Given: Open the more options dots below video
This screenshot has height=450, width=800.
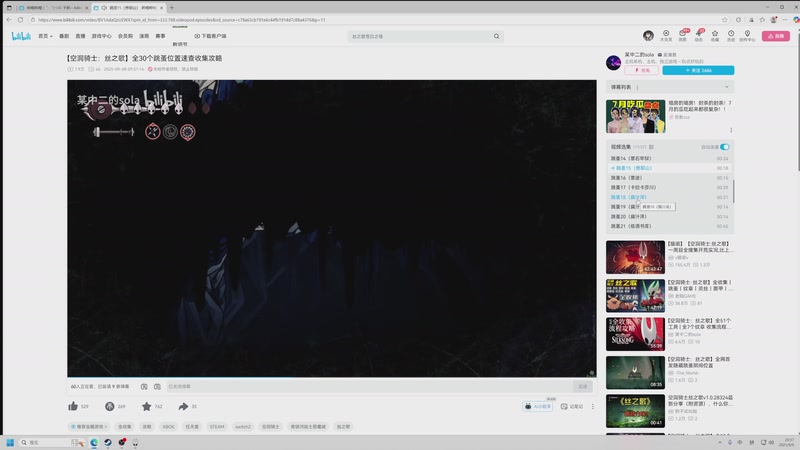Looking at the screenshot, I should 593,407.
